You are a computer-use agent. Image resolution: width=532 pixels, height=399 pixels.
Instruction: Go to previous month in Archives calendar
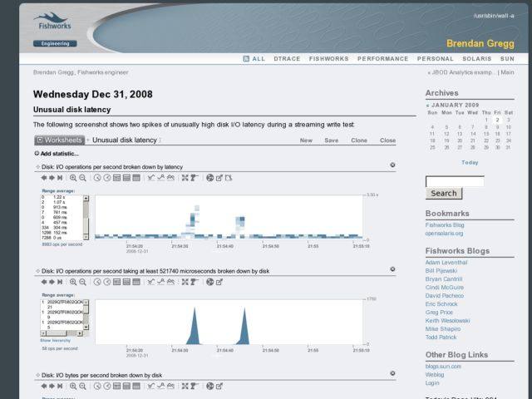(x=428, y=106)
